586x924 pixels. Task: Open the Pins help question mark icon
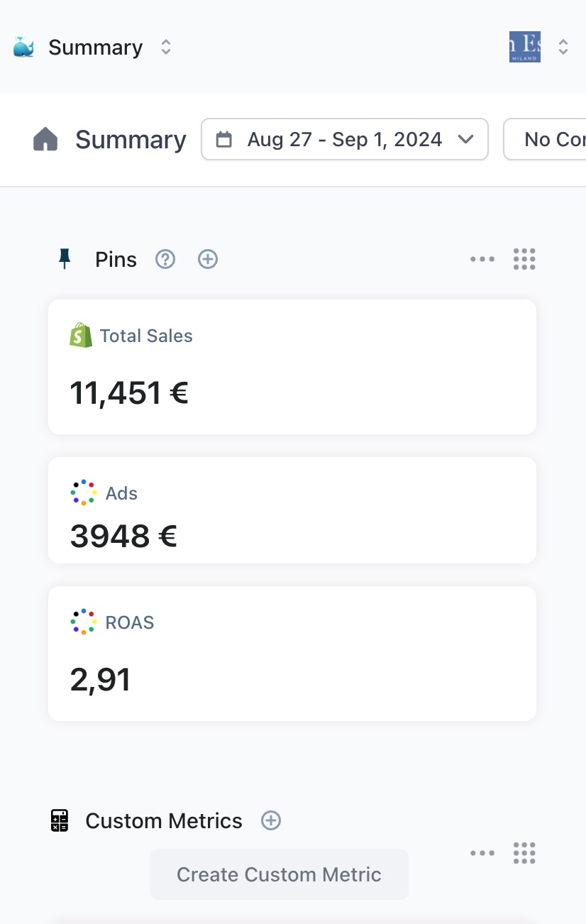pos(165,259)
